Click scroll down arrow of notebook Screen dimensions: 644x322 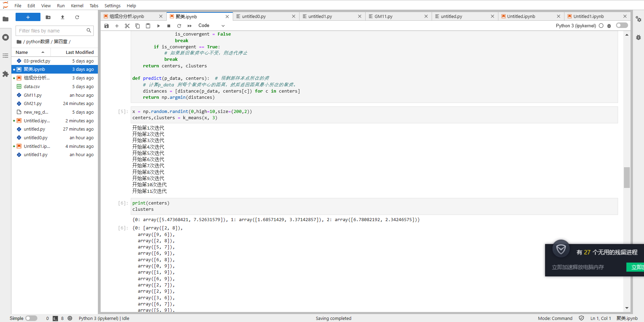pos(627,308)
